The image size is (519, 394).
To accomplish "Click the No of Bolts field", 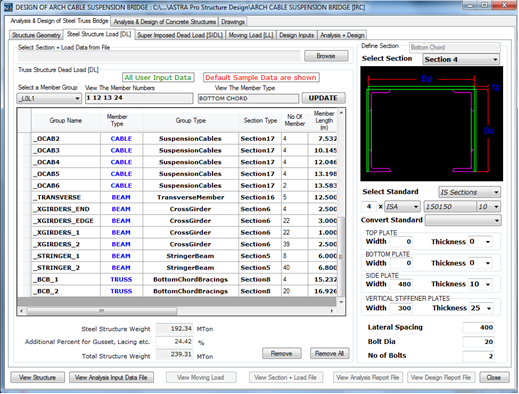I will click(x=479, y=356).
